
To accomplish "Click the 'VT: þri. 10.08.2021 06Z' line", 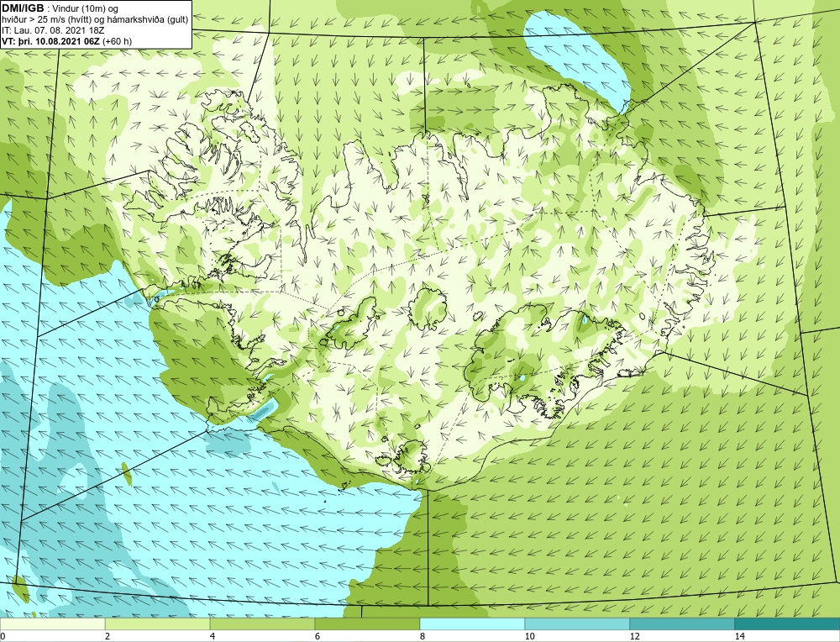I will tap(67, 40).
